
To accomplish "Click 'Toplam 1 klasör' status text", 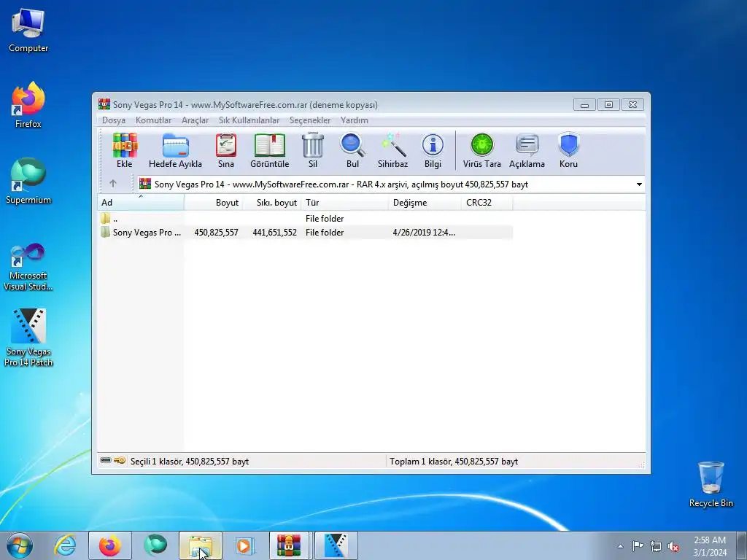I will [454, 461].
